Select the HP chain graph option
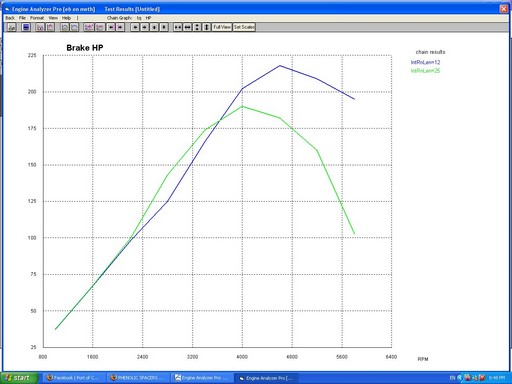Viewport: 512px width, 384px height. [x=148, y=18]
